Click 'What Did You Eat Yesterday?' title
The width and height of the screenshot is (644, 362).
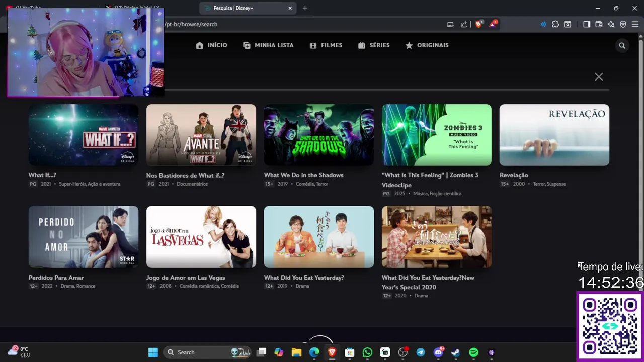(x=304, y=278)
